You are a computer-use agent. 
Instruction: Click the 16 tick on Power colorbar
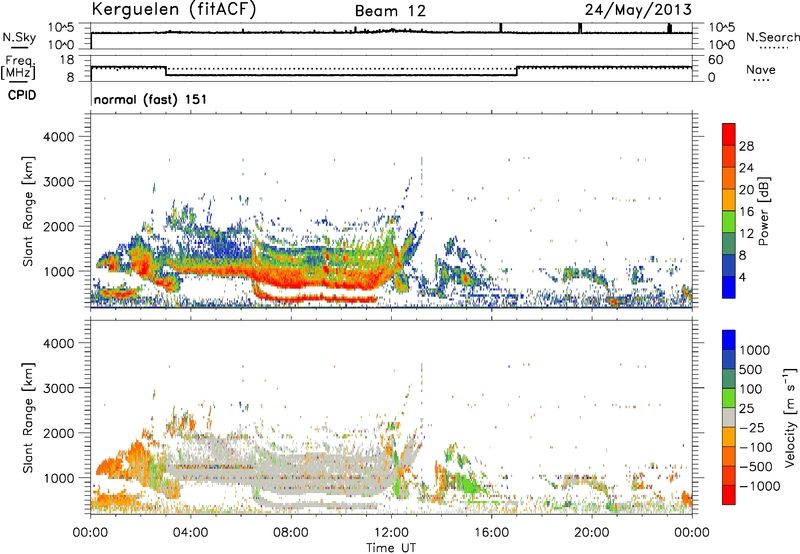746,212
